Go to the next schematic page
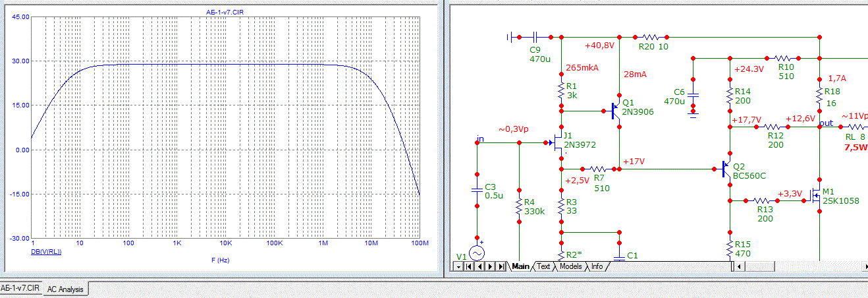 tap(490, 266)
